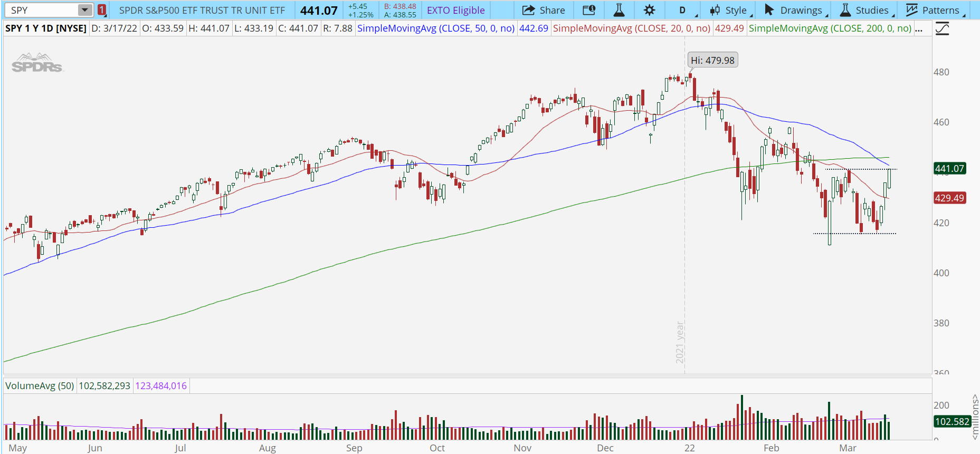The width and height of the screenshot is (980, 454).
Task: Click the 400 price axis label
Action: (x=941, y=273)
